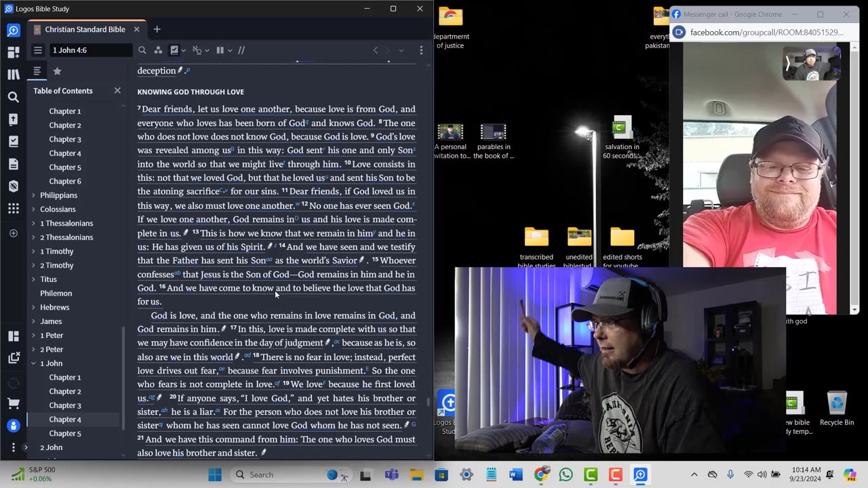Image resolution: width=868 pixels, height=488 pixels.
Task: Open the resource panel menu (three dots)
Action: (x=421, y=50)
